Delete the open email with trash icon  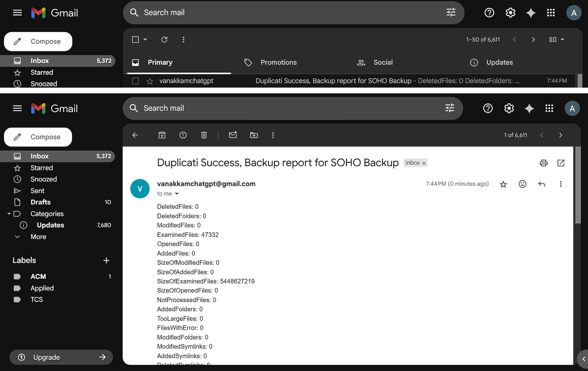[x=204, y=135]
